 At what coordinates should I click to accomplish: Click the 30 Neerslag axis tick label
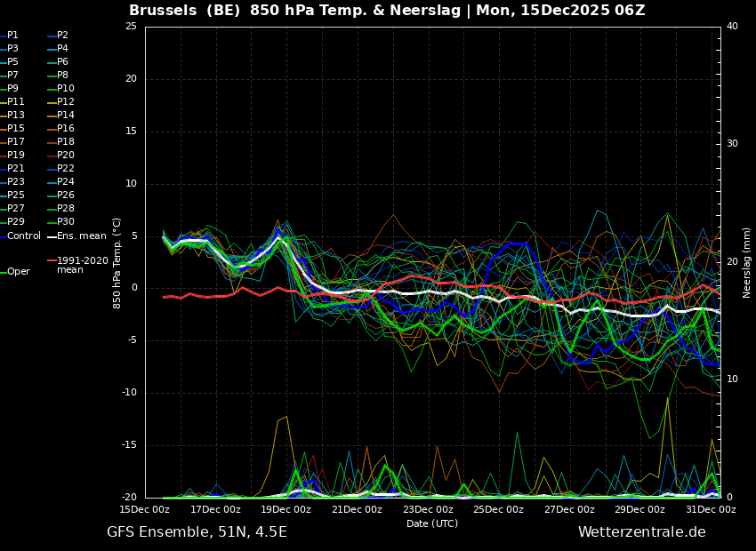(x=732, y=144)
